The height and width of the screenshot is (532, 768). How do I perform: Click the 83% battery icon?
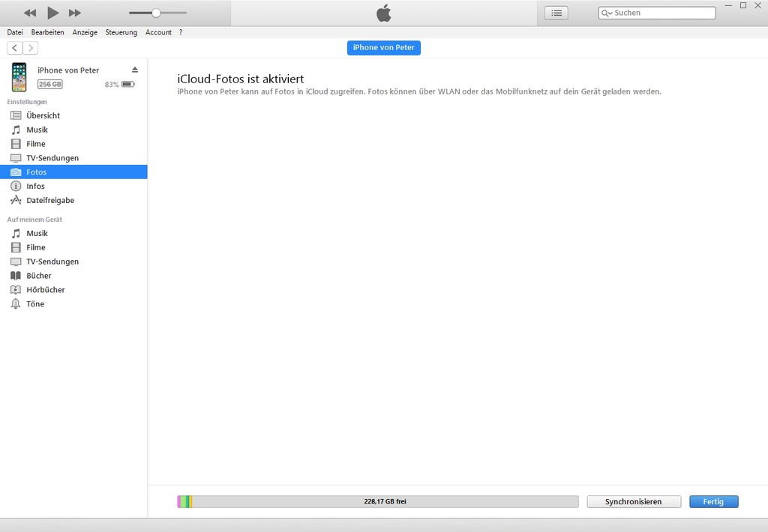click(127, 84)
